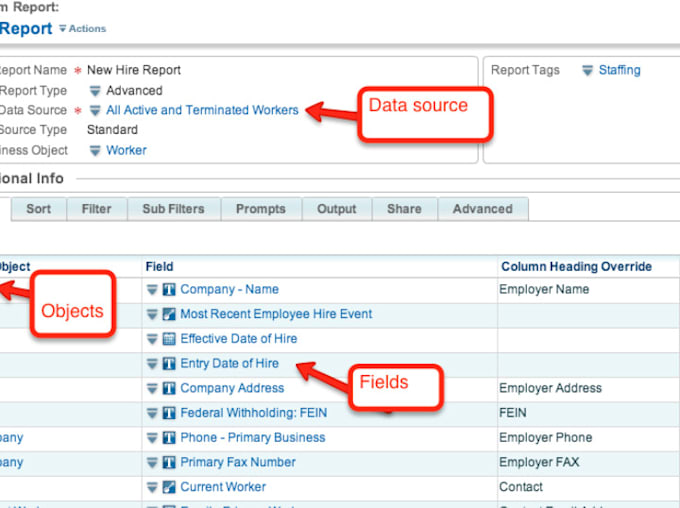Image resolution: width=680 pixels, height=508 pixels.
Task: Open the Report Type Advanced dropdown arrow
Action: tap(95, 91)
